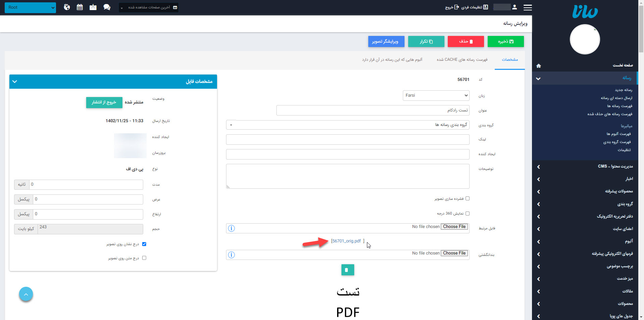
Task: Open the calendar icon in the top toolbar
Action: click(x=80, y=7)
